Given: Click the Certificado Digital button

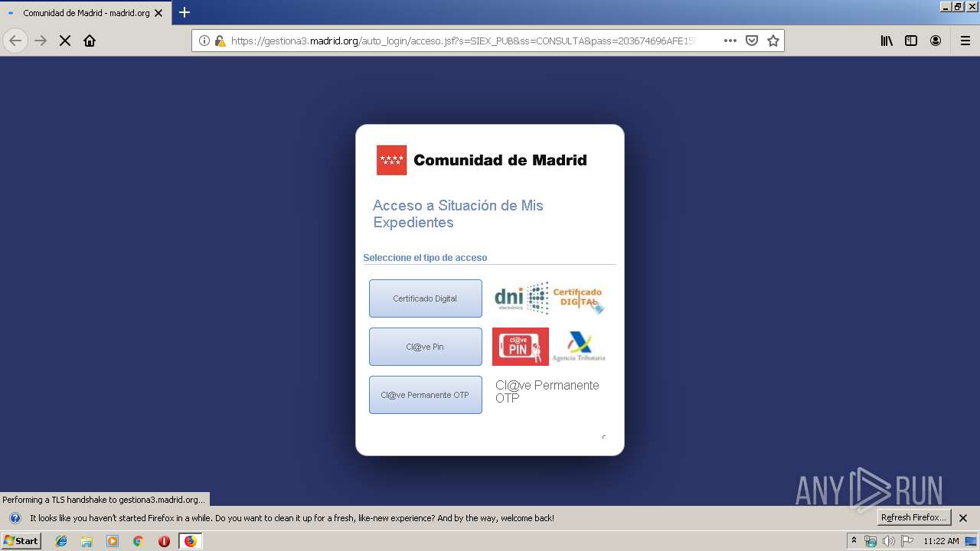Looking at the screenshot, I should [426, 298].
